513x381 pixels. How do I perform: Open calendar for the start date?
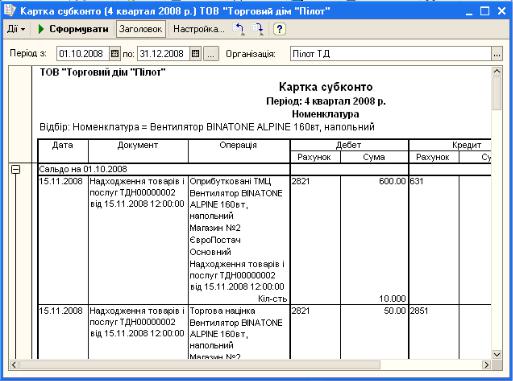(114, 54)
